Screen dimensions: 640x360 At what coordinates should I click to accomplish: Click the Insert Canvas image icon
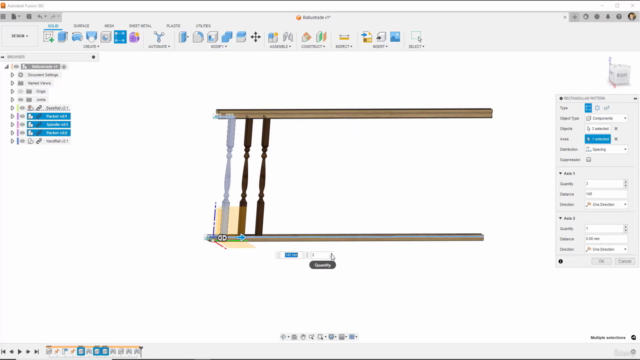click(x=395, y=37)
